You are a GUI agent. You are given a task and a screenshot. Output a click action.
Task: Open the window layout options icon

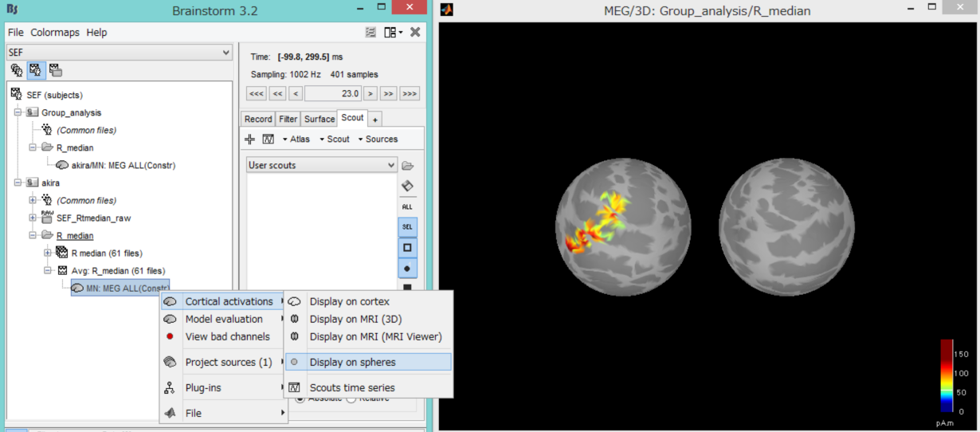tap(393, 32)
